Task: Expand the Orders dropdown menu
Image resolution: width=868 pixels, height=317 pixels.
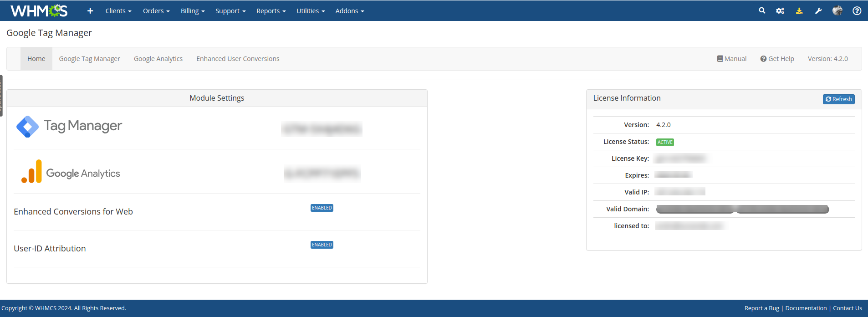Action: (x=156, y=11)
